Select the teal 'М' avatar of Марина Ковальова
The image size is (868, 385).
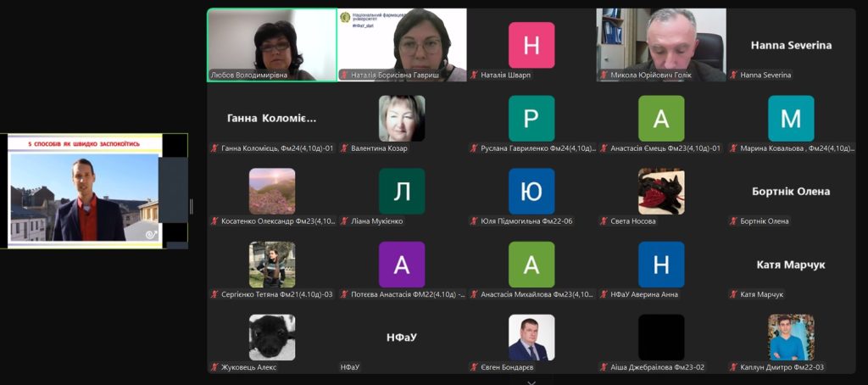tap(791, 118)
